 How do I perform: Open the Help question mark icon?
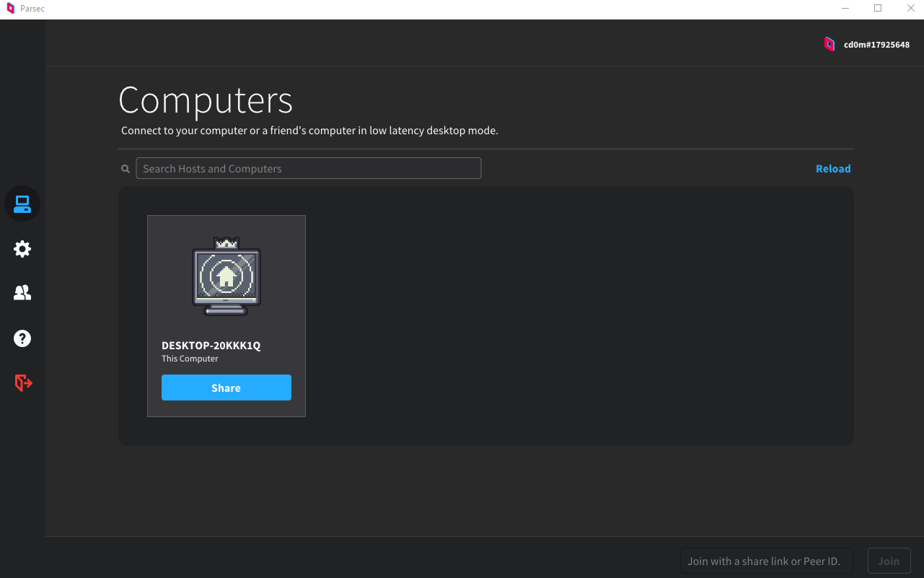coord(22,338)
